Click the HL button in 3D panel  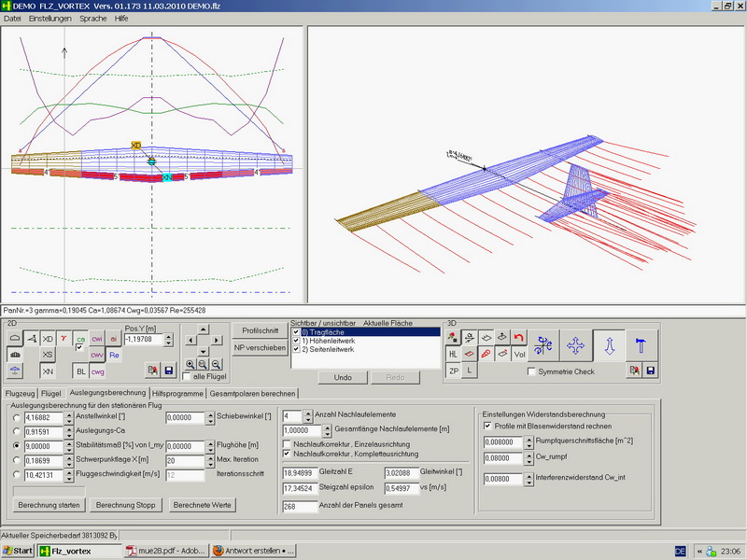click(x=453, y=355)
